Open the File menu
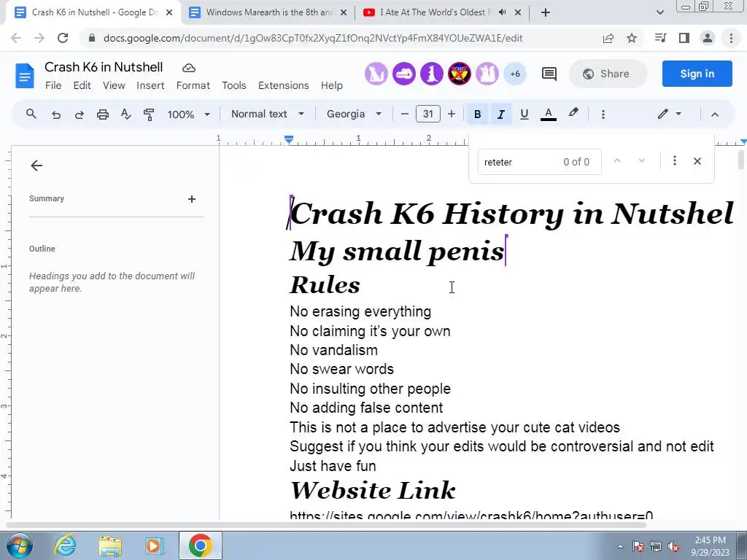 [x=53, y=86]
